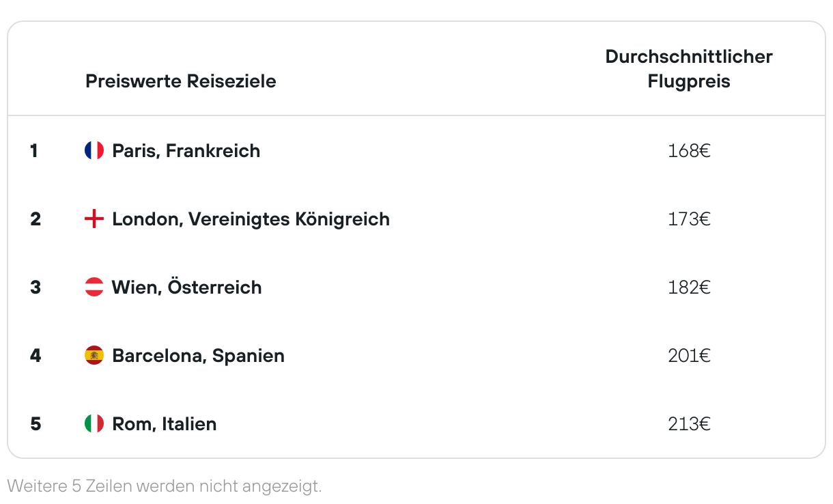This screenshot has height=504, width=833.
Task: Select the 213€ Rom flight price
Action: click(x=690, y=423)
